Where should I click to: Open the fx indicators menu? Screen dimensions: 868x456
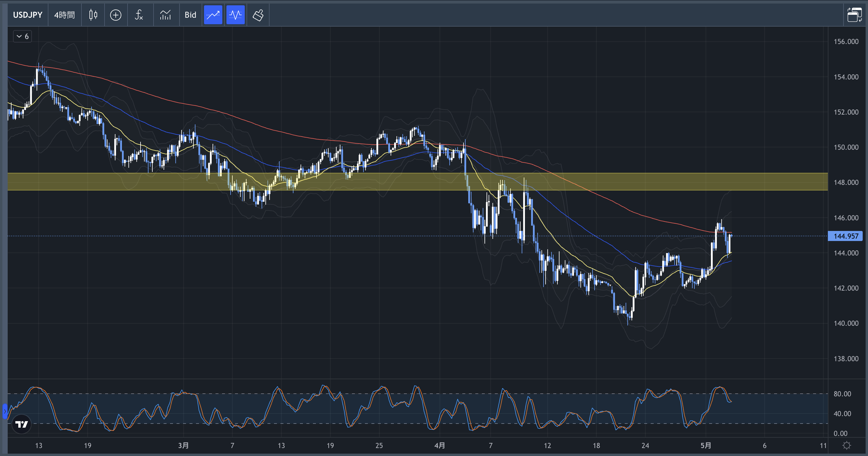139,15
